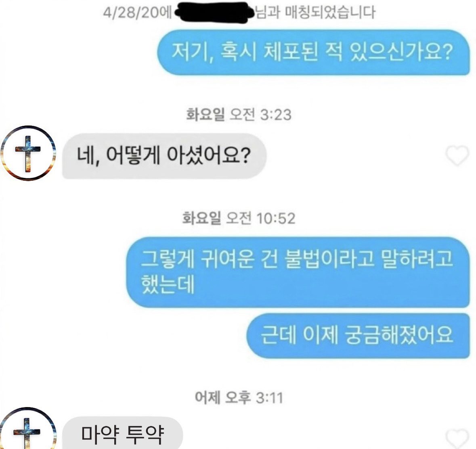
Task: Click the '화요일 오전 10:52' timestamp
Action: pyautogui.click(x=239, y=218)
